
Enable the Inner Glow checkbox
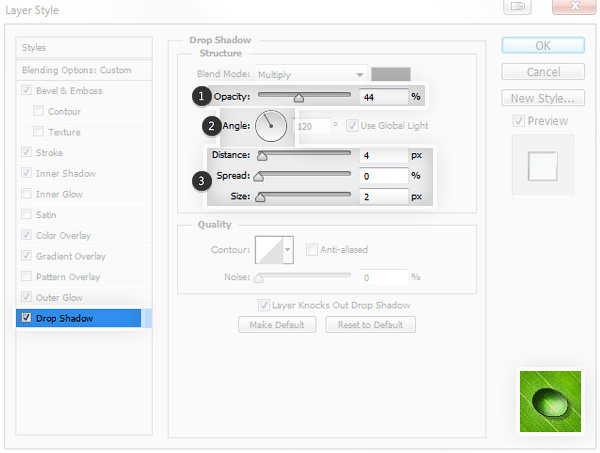tap(26, 194)
